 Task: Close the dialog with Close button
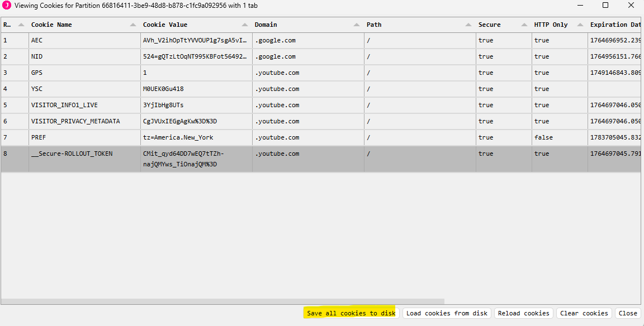[628, 313]
